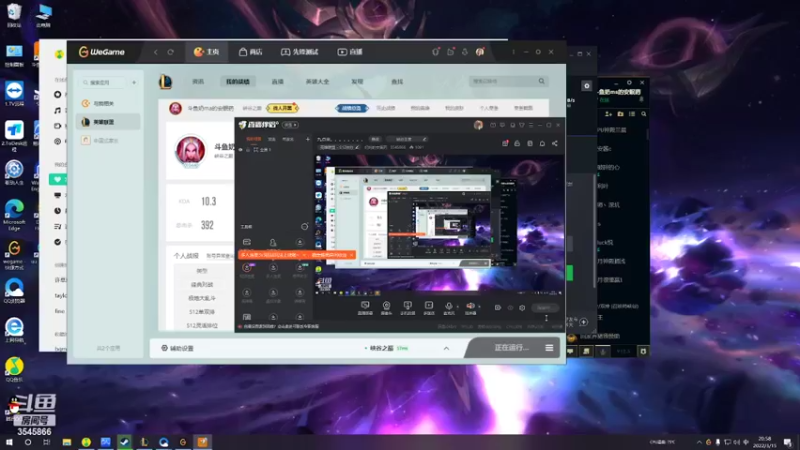Click the record camera icon near settings

(497, 308)
